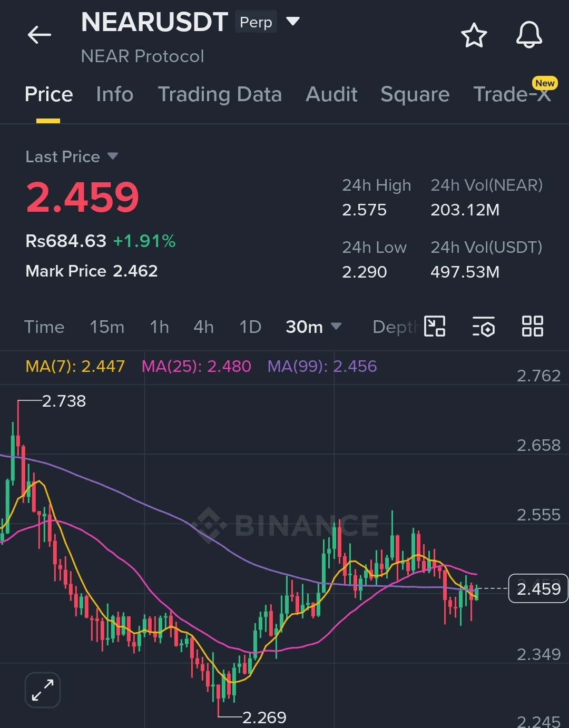Viewport: 569px width, 728px height.
Task: Switch to the Depth chart view
Action: tap(396, 327)
